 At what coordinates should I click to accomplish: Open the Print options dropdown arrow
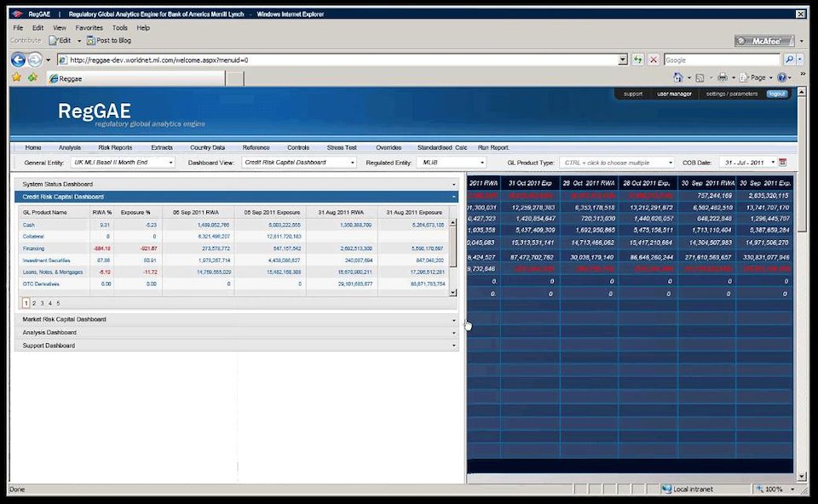(x=733, y=77)
